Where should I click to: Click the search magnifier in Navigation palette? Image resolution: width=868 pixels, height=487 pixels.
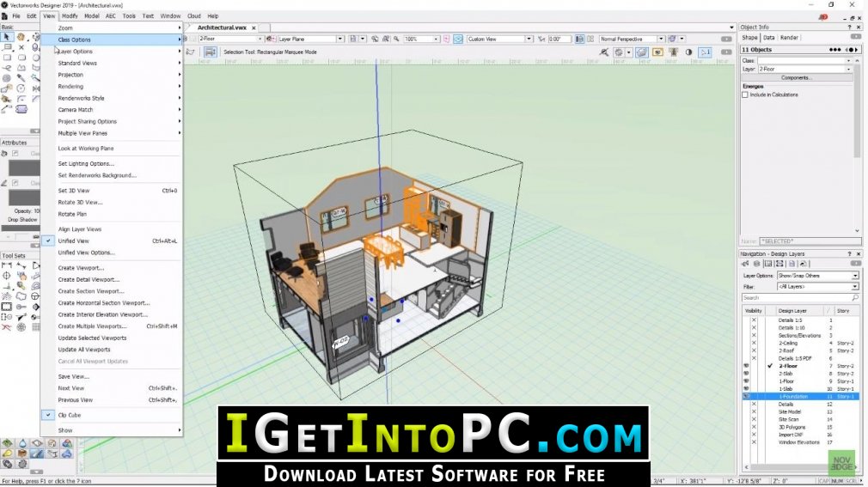tap(855, 298)
